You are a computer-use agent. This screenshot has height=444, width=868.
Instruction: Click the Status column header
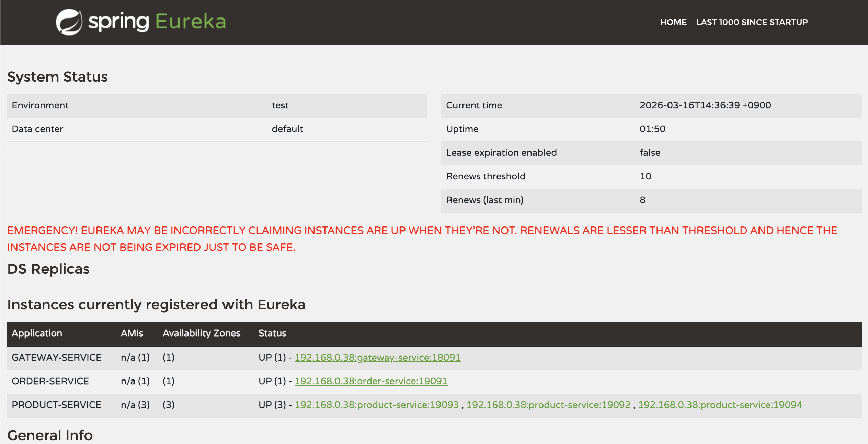(272, 333)
